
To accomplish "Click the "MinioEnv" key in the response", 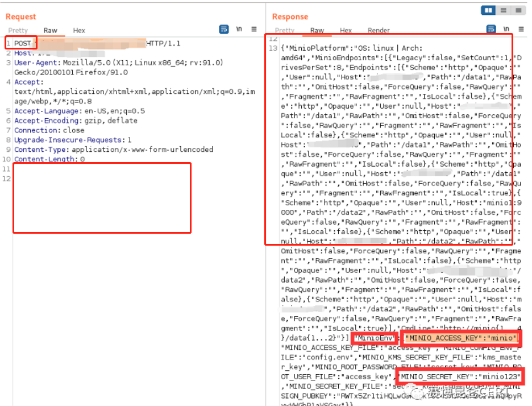I will click(375, 338).
